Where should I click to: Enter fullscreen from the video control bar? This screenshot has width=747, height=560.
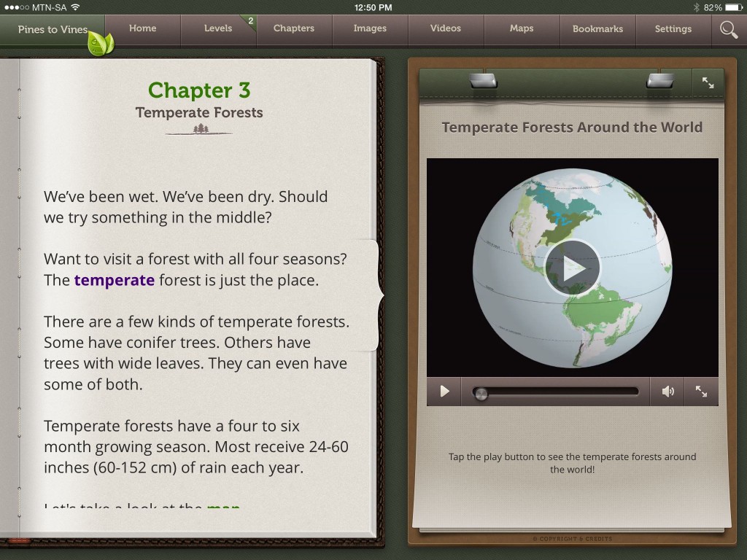click(x=701, y=392)
